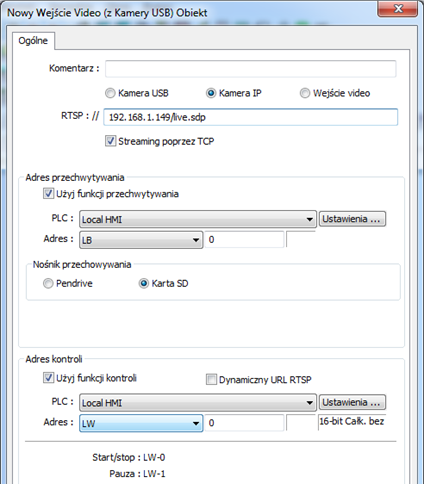Screen dimensions: 424x484
Task: Click address number field next to LW
Action: pos(244,423)
